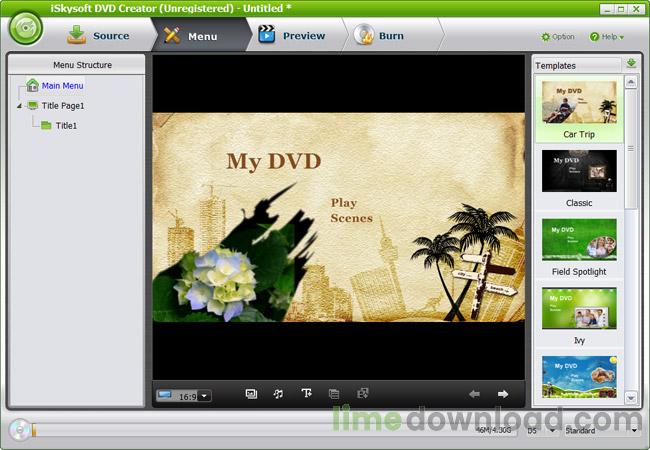Switch to the Preview tab

pos(292,36)
